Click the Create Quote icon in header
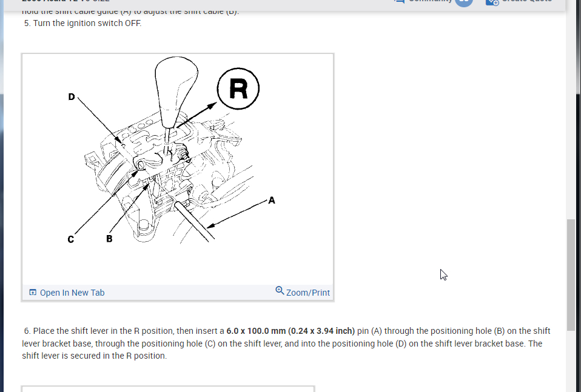Viewport: 581px width, 392px height. click(492, 2)
